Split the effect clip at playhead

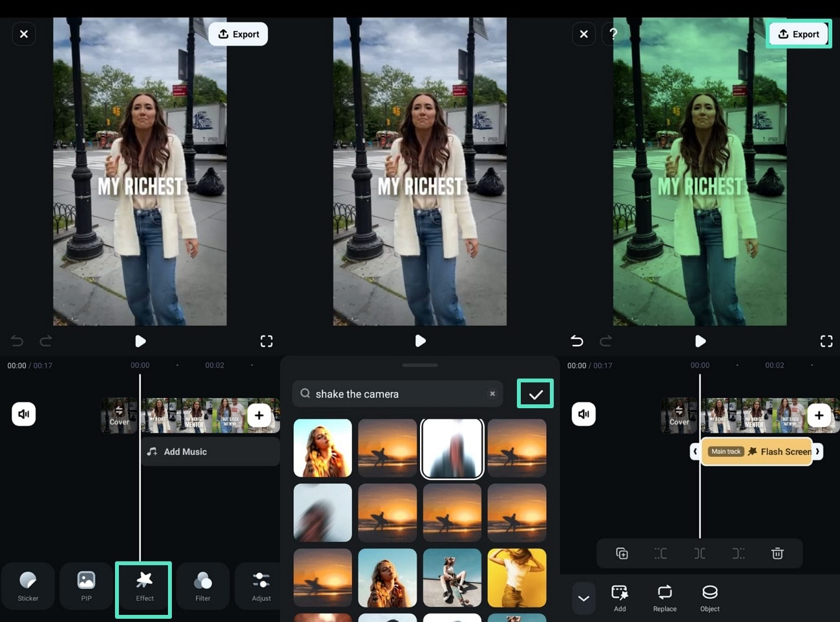(700, 554)
